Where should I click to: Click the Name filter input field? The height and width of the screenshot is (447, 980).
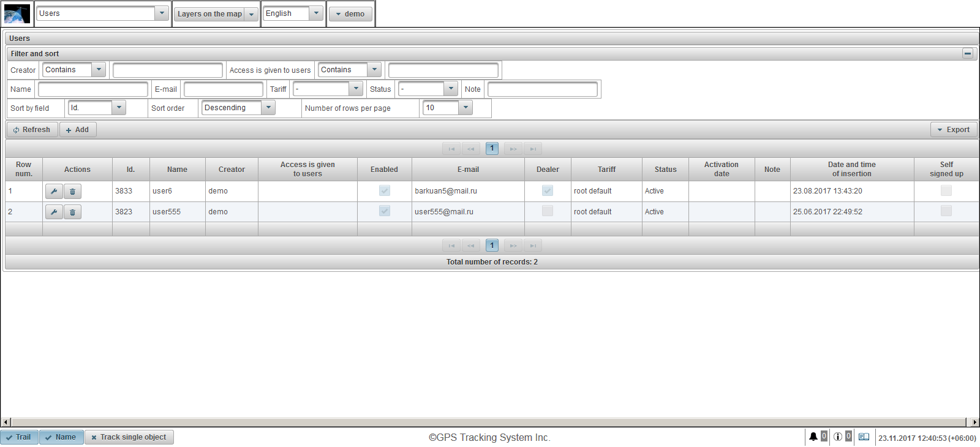(x=93, y=89)
